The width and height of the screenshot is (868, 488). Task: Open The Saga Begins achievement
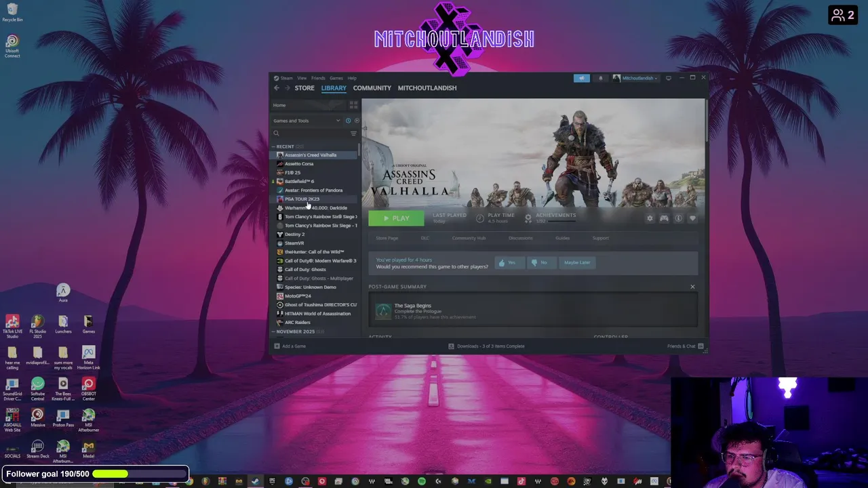tap(533, 311)
